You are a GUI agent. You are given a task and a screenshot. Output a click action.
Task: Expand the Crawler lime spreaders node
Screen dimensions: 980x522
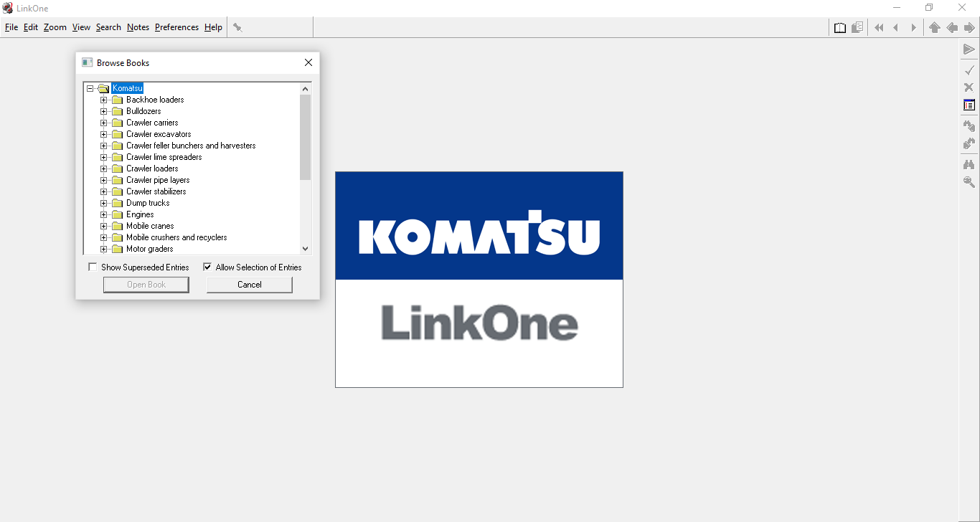pos(103,157)
